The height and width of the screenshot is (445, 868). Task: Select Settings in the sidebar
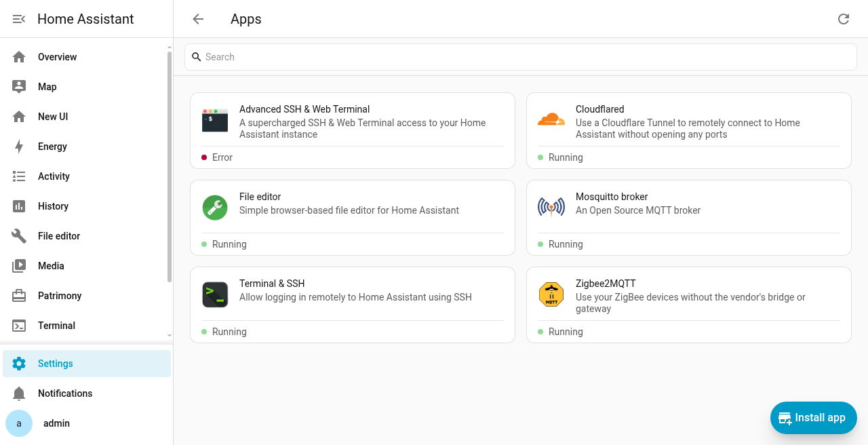click(87, 364)
